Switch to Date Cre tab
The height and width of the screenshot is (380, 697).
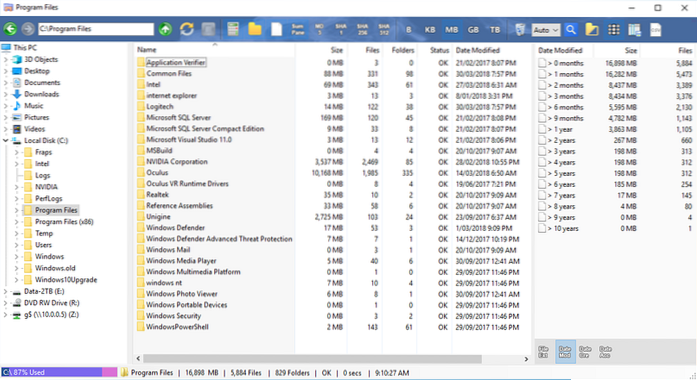coord(585,352)
